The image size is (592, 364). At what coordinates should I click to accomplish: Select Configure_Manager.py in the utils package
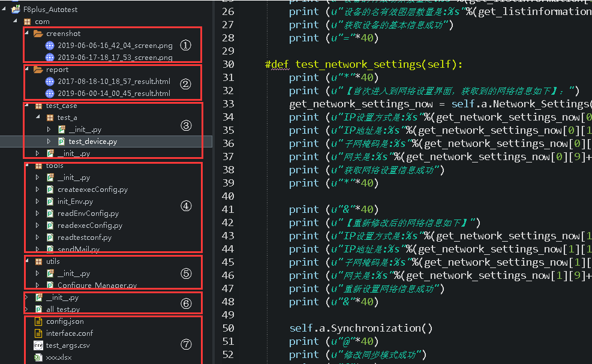click(x=97, y=285)
